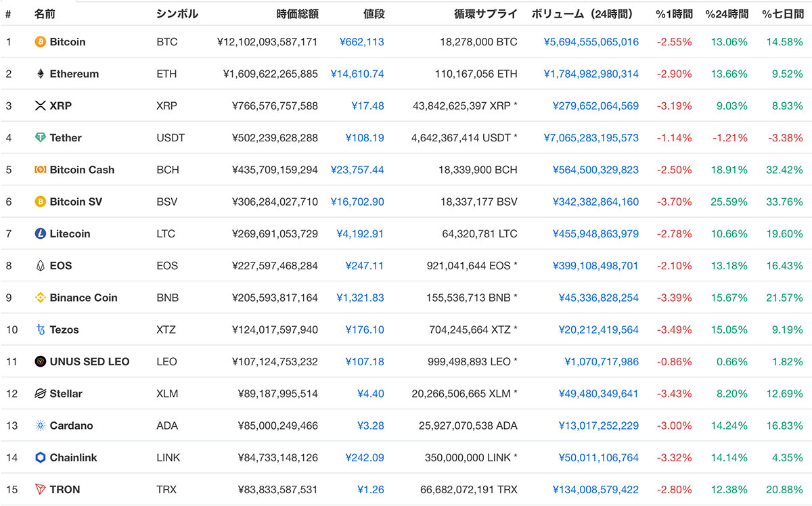Sort by 時価総額 column header
Viewport: 812px width, 506px height.
pos(297,13)
